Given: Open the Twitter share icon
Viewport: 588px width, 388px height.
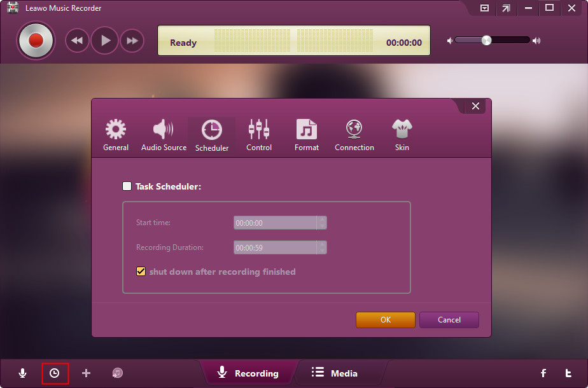Looking at the screenshot, I should tap(568, 373).
